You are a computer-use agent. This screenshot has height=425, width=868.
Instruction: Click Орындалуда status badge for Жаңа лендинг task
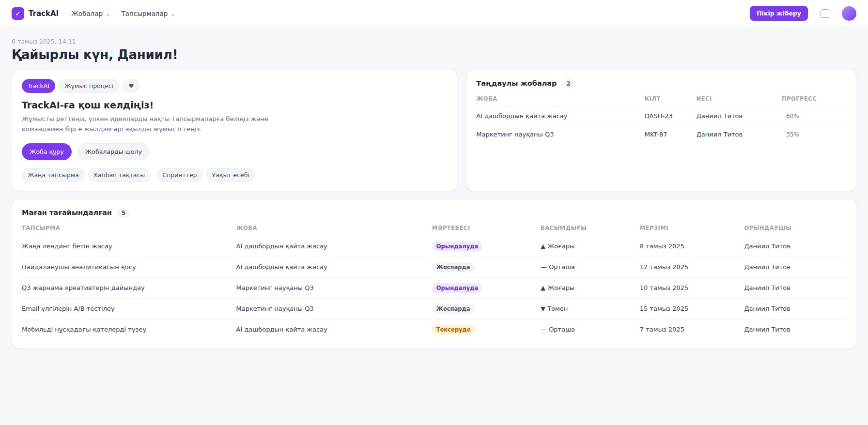click(x=457, y=246)
